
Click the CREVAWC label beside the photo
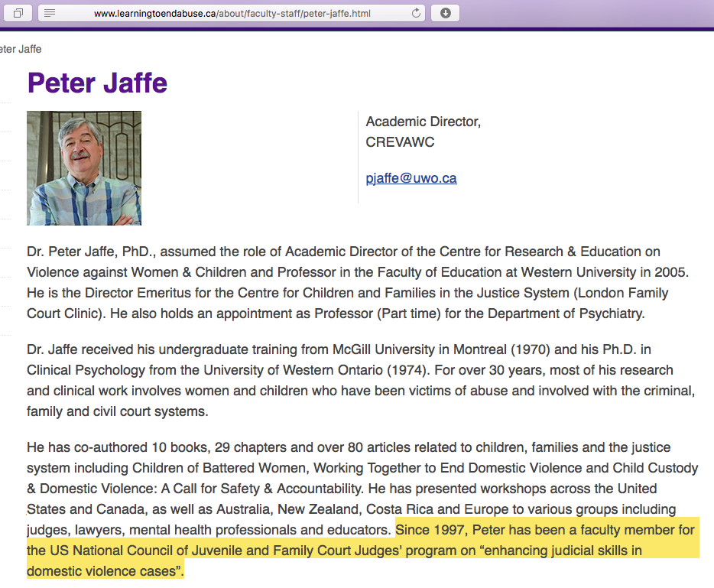point(401,142)
